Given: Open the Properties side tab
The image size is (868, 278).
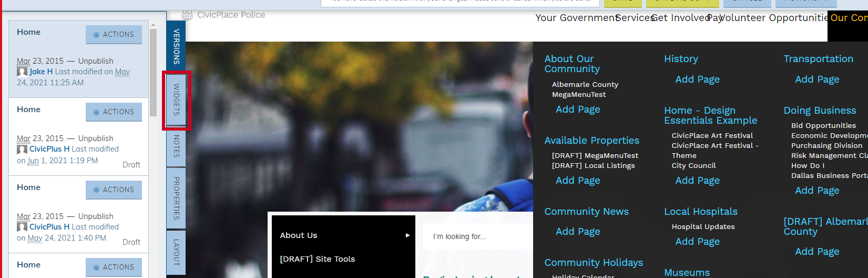Looking at the screenshot, I should (x=176, y=198).
